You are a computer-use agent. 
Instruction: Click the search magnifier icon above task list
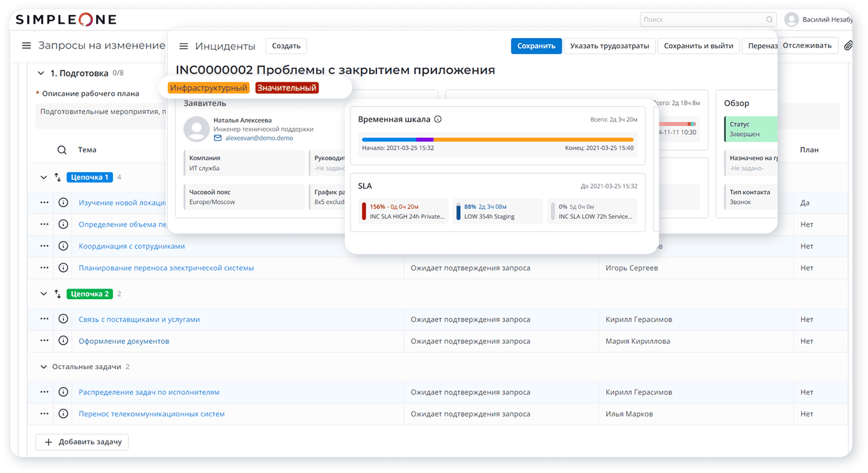pos(62,150)
